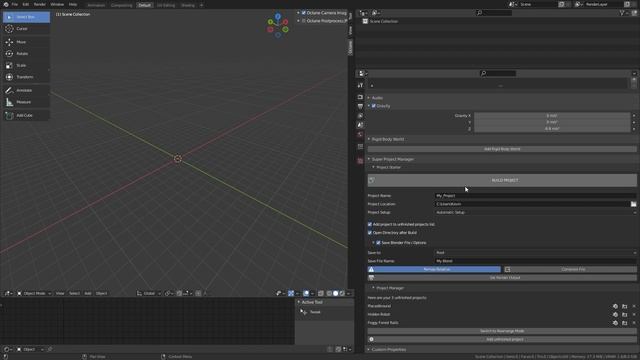Activate the Transform tool
The height and width of the screenshot is (360, 640).
pyautogui.click(x=26, y=77)
